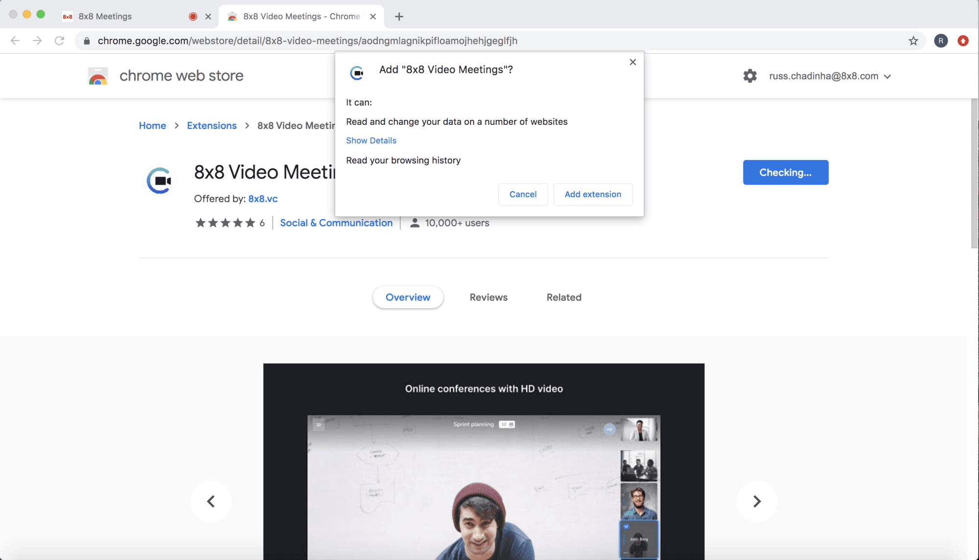The height and width of the screenshot is (560, 979).
Task: Click the five-star rating
Action: pyautogui.click(x=225, y=223)
